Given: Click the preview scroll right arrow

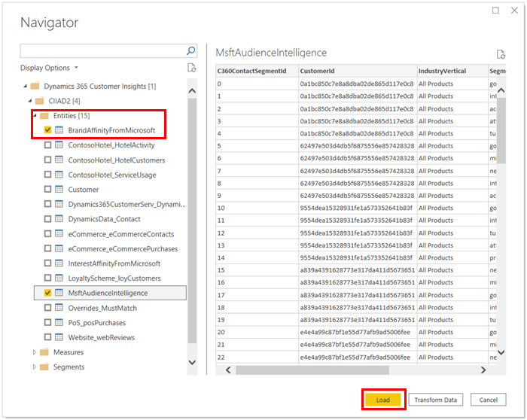Looking at the screenshot, I should 483,370.
